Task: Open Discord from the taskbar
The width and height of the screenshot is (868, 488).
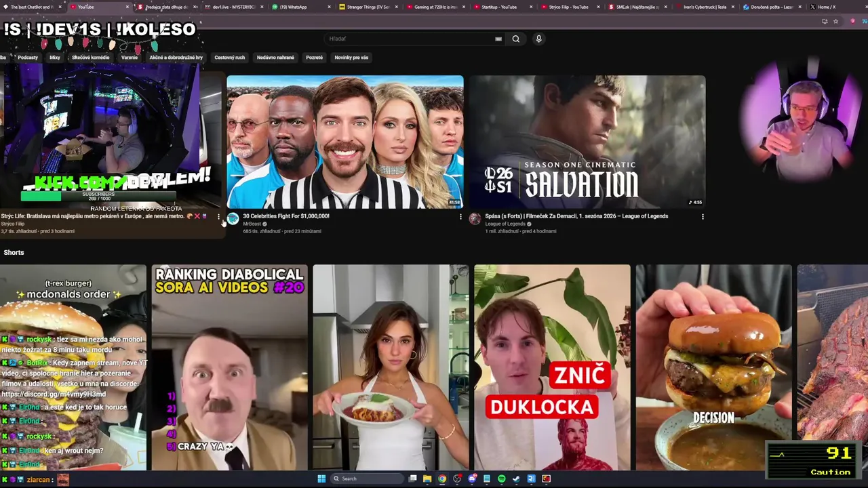Action: (x=472, y=479)
